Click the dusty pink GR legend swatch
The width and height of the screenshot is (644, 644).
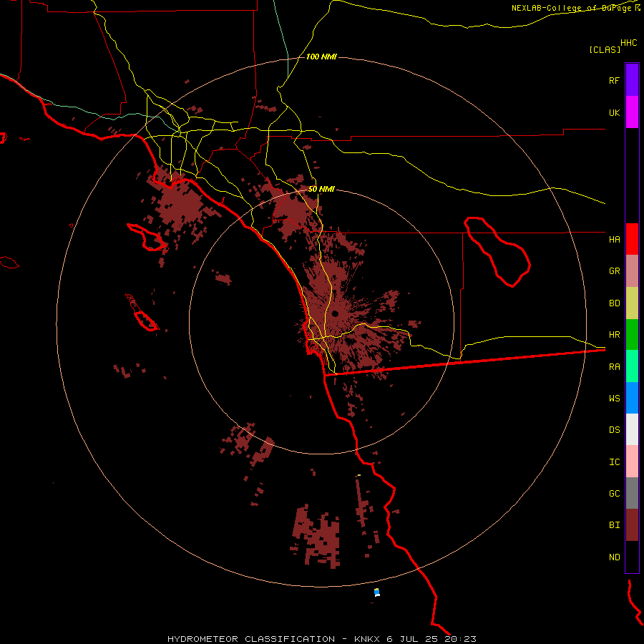click(x=632, y=271)
